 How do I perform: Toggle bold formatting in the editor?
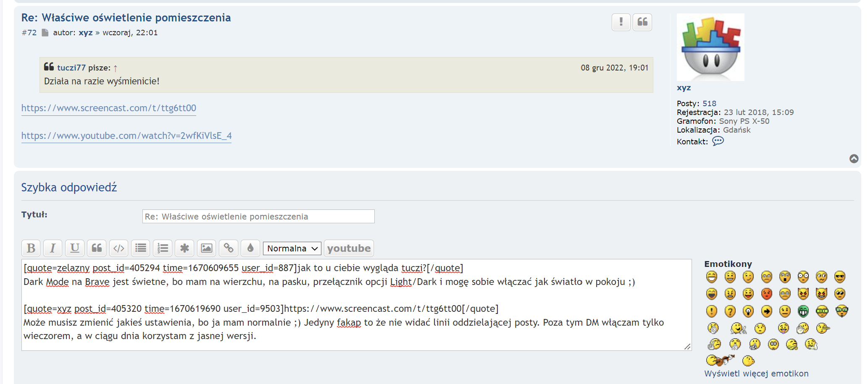pyautogui.click(x=31, y=248)
